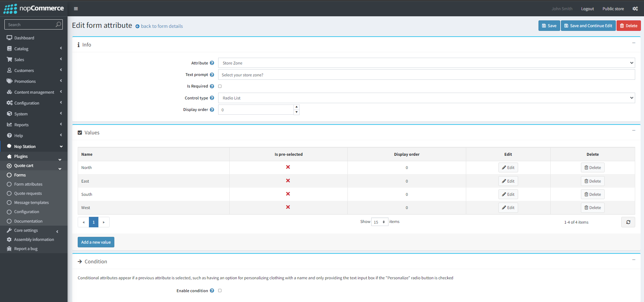
Task: Expand the Reports sidebar menu
Action: coord(34,125)
